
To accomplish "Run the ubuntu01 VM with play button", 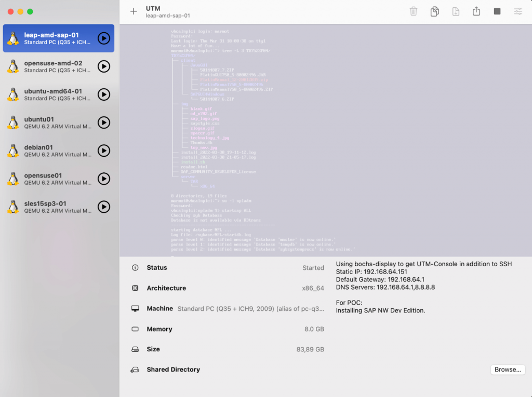I will tap(104, 122).
